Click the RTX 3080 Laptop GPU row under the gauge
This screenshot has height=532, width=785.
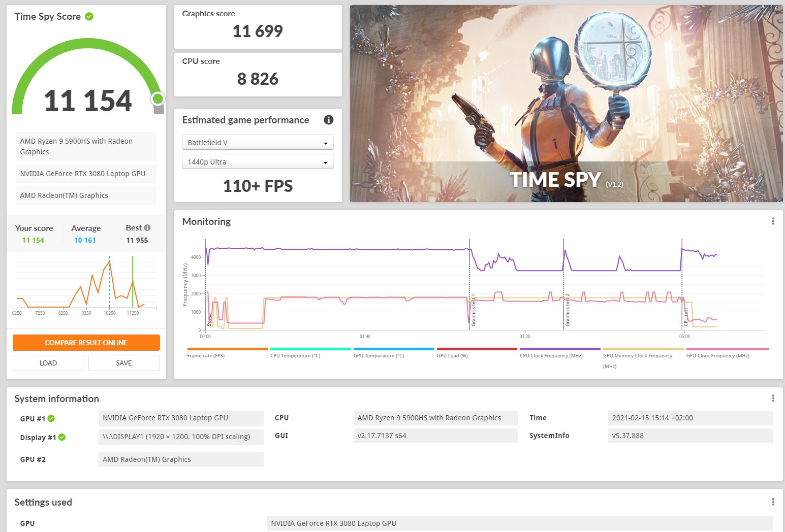pyautogui.click(x=86, y=174)
